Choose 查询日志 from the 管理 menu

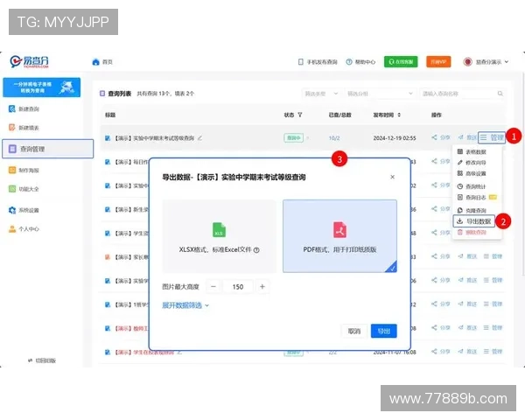tap(472, 197)
